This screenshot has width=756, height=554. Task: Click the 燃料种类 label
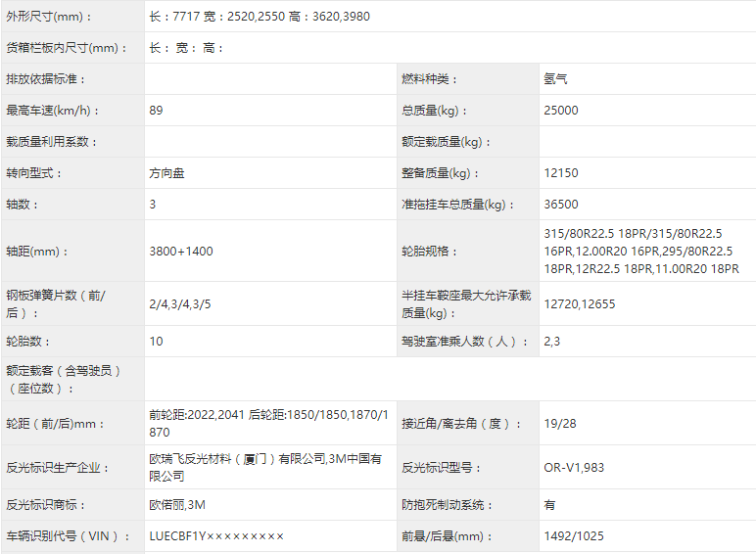(x=429, y=79)
